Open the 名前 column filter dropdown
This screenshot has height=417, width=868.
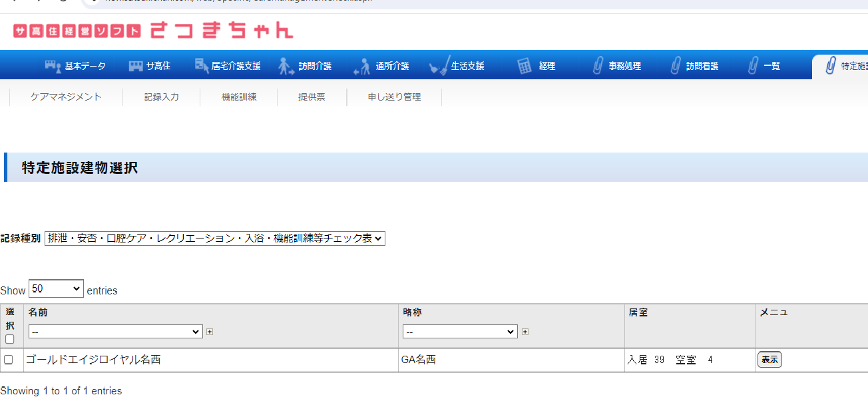[x=115, y=332]
